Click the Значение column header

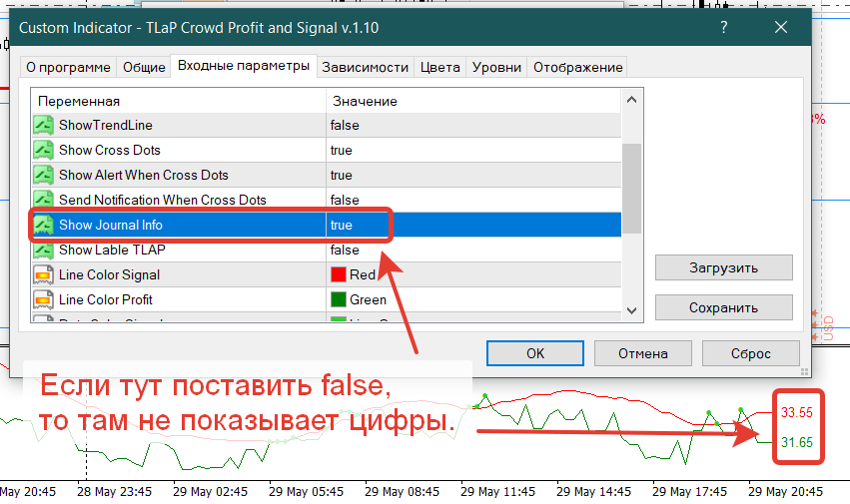coord(365,102)
